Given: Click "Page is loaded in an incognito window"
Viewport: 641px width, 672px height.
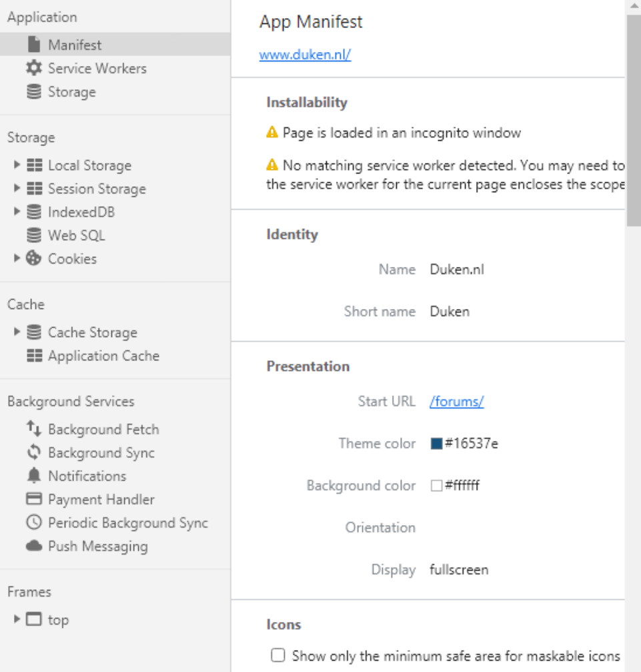Looking at the screenshot, I should pos(402,132).
